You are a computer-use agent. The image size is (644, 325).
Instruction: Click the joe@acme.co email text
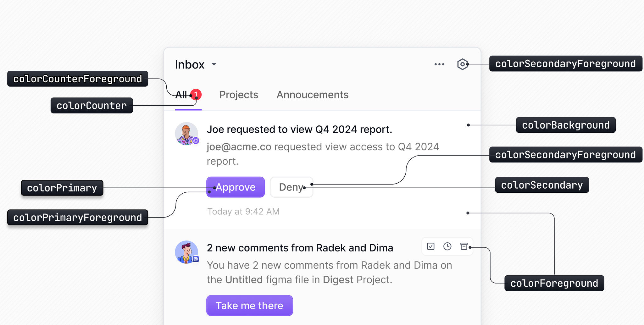239,147
